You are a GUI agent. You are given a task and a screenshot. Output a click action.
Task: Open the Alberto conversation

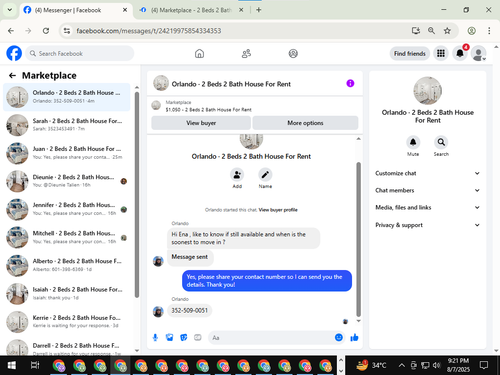point(67,265)
